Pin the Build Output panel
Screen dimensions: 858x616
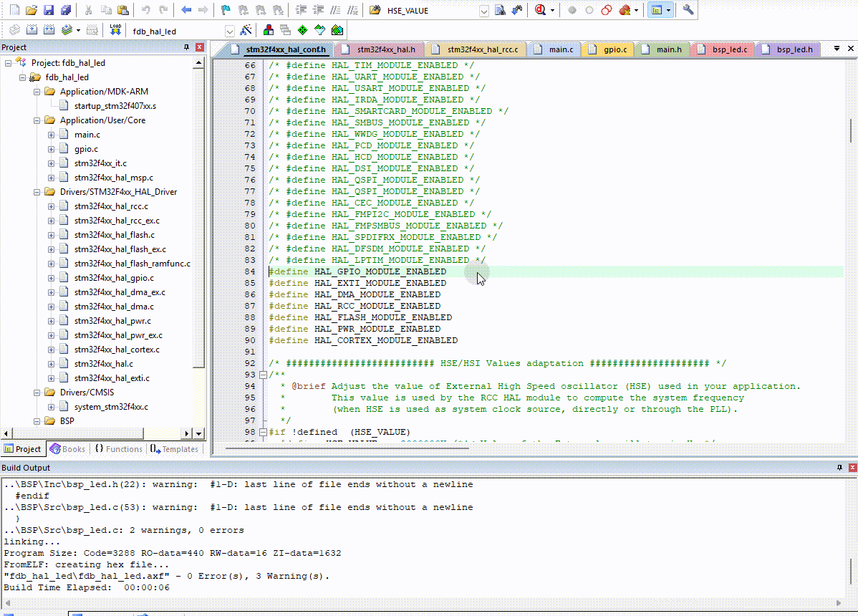(x=839, y=468)
